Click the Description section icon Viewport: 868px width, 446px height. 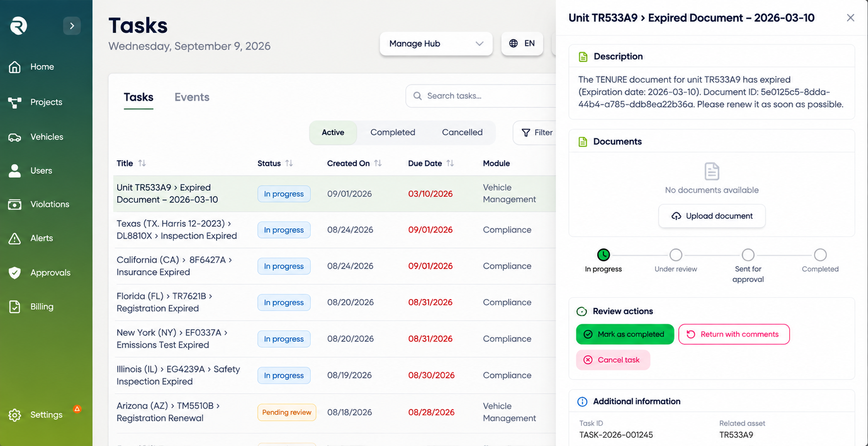tap(583, 57)
